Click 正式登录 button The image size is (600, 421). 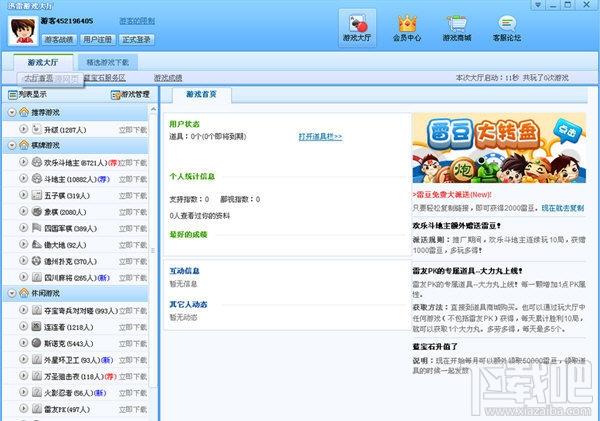[137, 39]
